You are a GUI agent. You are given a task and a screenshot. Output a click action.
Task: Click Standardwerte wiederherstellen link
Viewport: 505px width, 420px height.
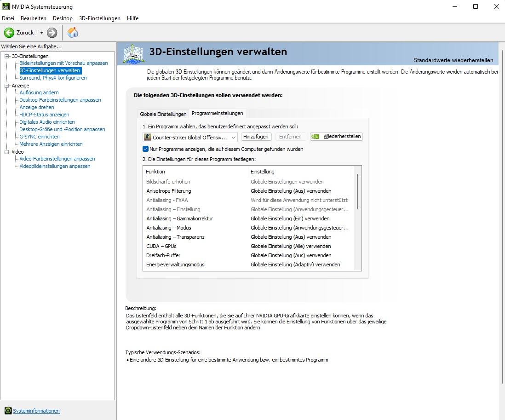coord(453,60)
